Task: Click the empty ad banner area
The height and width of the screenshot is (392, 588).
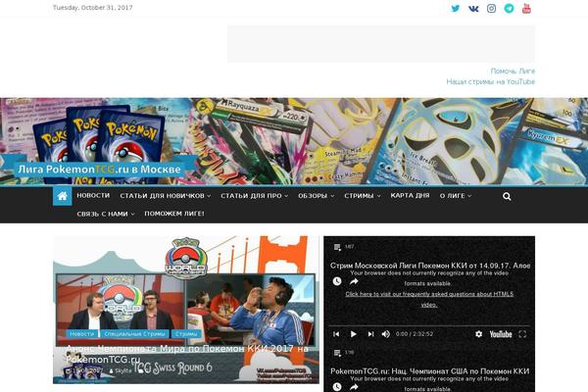Action: [381, 44]
